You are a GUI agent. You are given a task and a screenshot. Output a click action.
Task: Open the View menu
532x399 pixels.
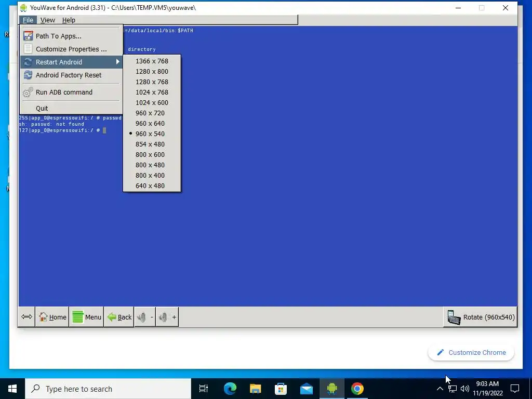[x=47, y=20]
